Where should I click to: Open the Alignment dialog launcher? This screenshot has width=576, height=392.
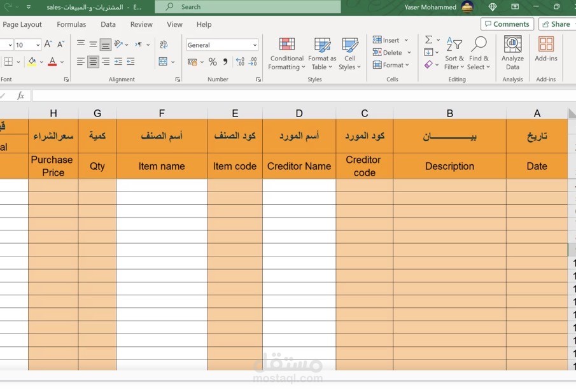pos(178,80)
